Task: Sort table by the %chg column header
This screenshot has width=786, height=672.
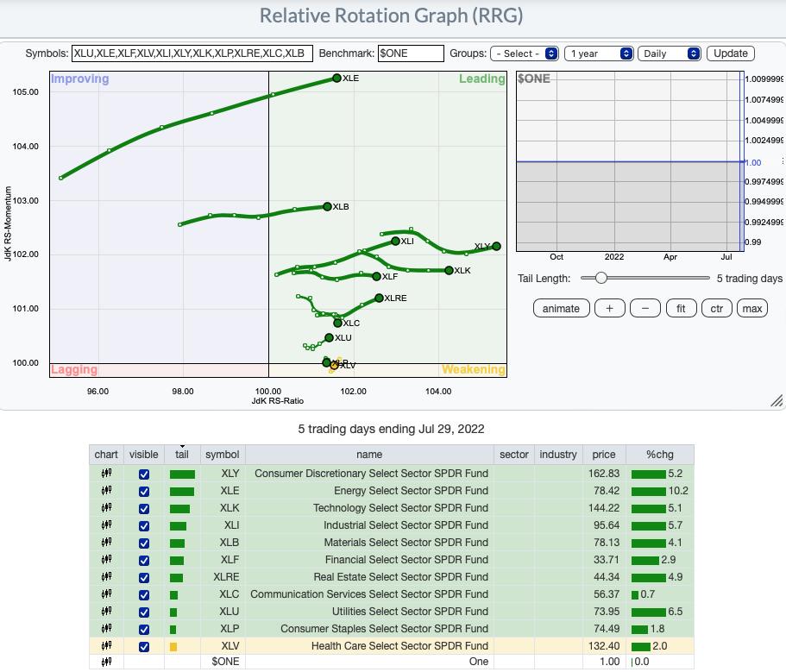Action: pyautogui.click(x=662, y=455)
